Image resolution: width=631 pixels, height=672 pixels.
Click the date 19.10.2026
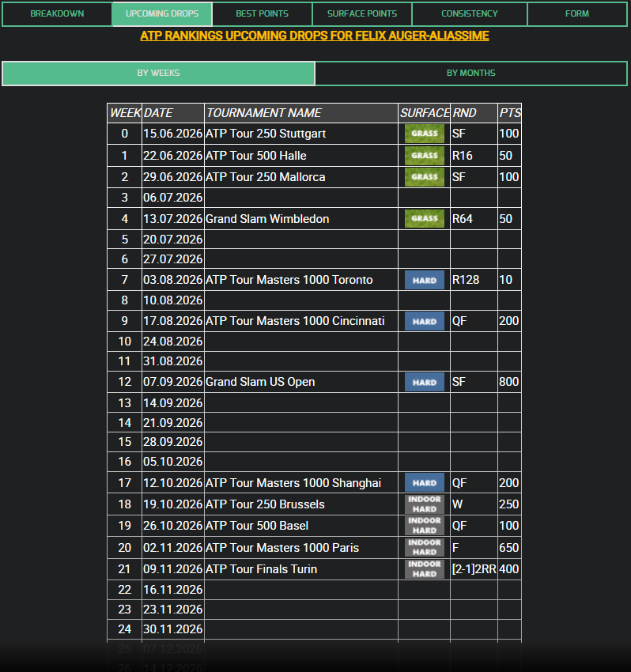[x=172, y=504]
